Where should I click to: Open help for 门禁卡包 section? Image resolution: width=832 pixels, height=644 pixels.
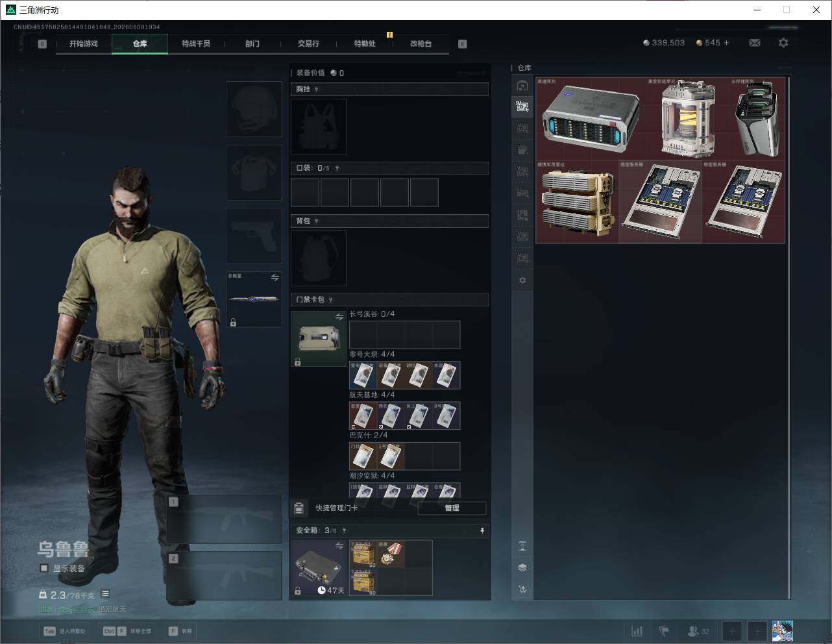(x=330, y=300)
